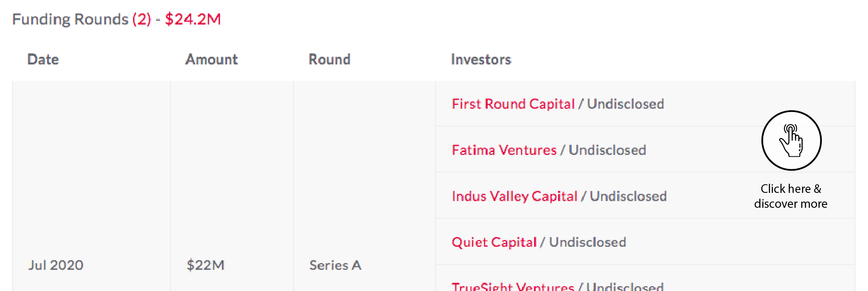Click the $24.2M total funding figure
This screenshot has width=868, height=291.
coord(193,19)
